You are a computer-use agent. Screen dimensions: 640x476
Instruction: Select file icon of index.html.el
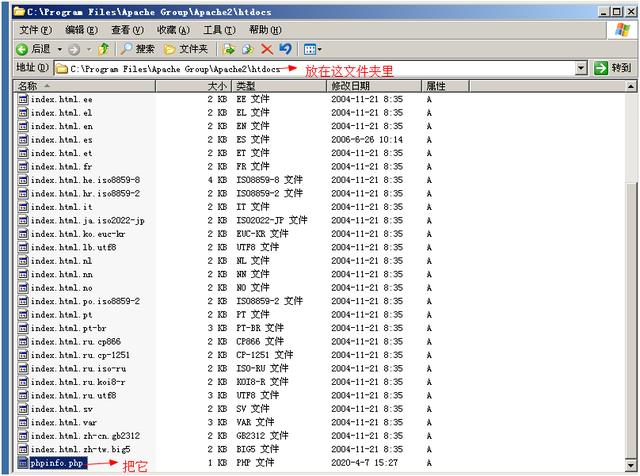pos(23,113)
